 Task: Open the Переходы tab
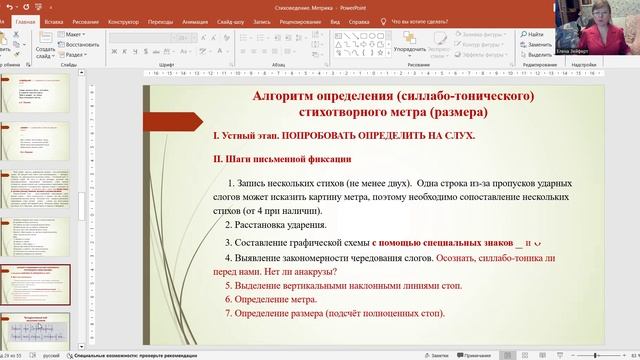(x=160, y=22)
